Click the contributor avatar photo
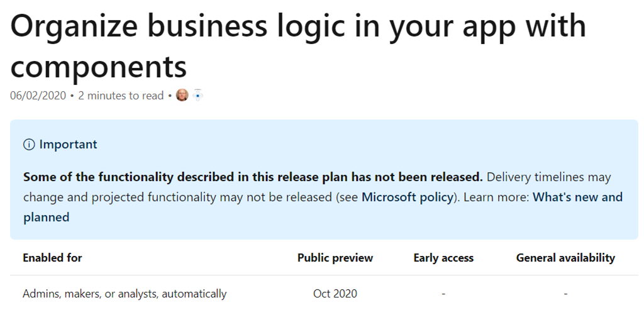644x317 pixels. 182,95
